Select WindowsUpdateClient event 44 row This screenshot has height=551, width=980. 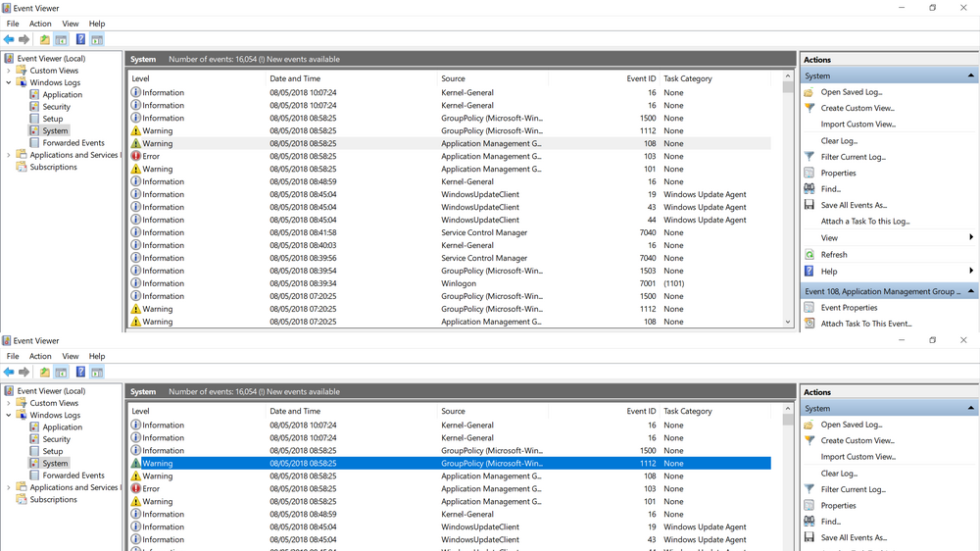450,220
